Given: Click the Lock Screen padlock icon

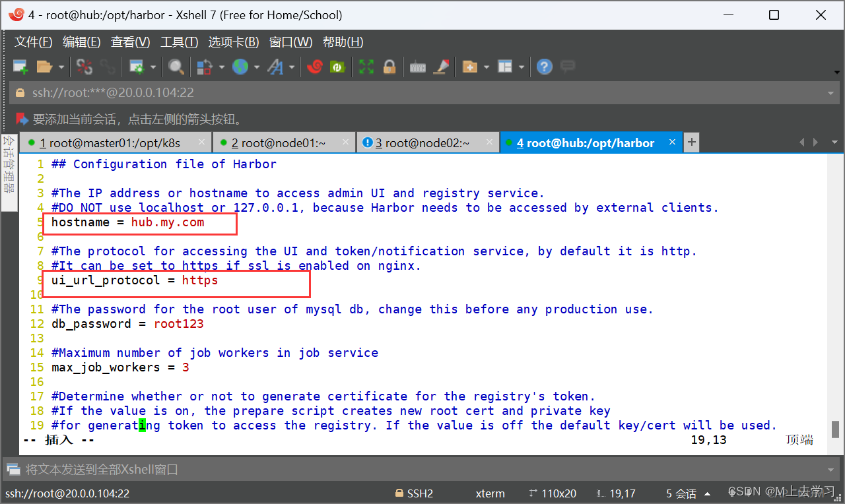Looking at the screenshot, I should (x=389, y=67).
